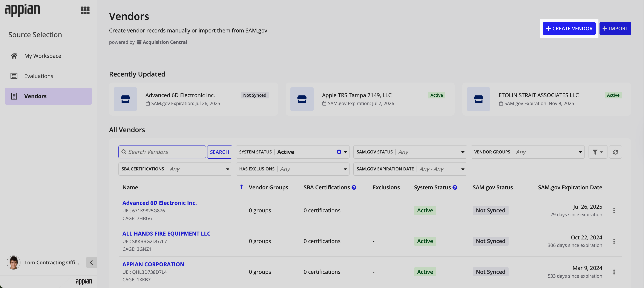Click the Import button
The image size is (644, 288).
[x=615, y=29]
